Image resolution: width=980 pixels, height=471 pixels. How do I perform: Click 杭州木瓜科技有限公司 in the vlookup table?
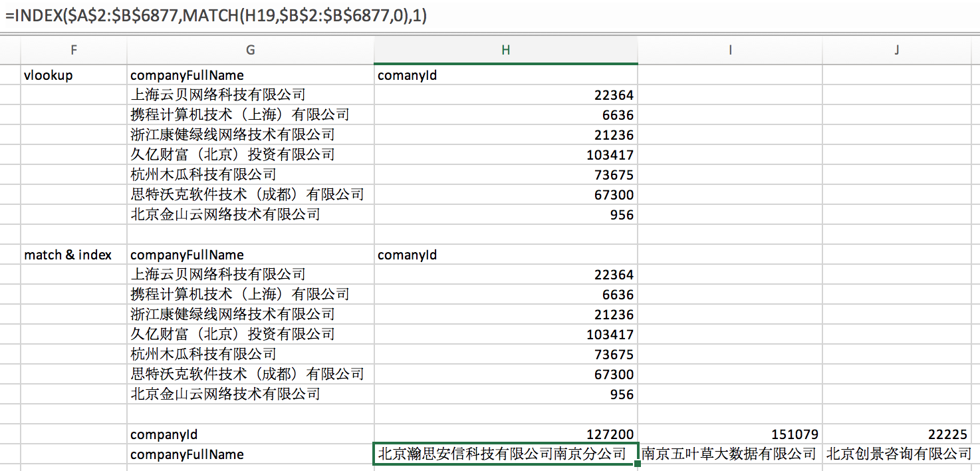click(x=250, y=175)
